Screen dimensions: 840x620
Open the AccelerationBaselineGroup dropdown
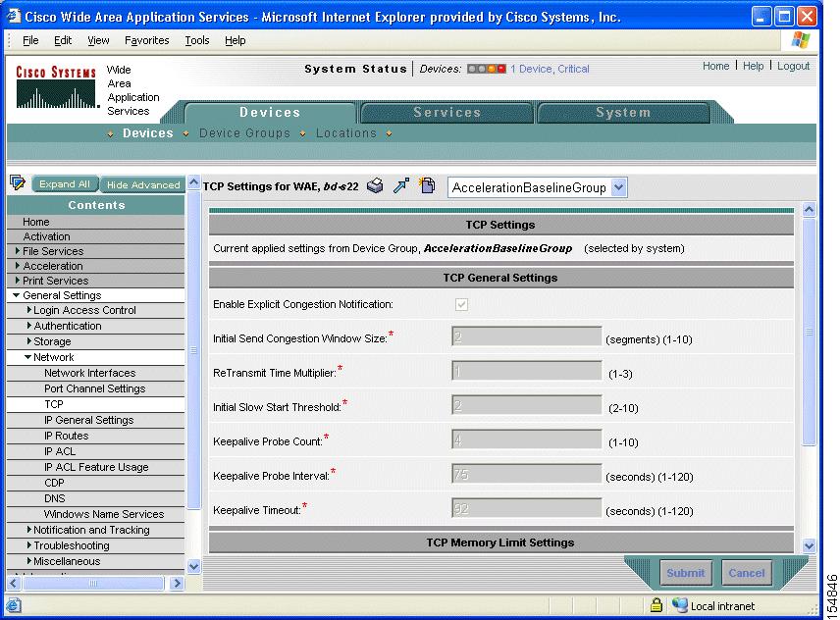[x=619, y=187]
